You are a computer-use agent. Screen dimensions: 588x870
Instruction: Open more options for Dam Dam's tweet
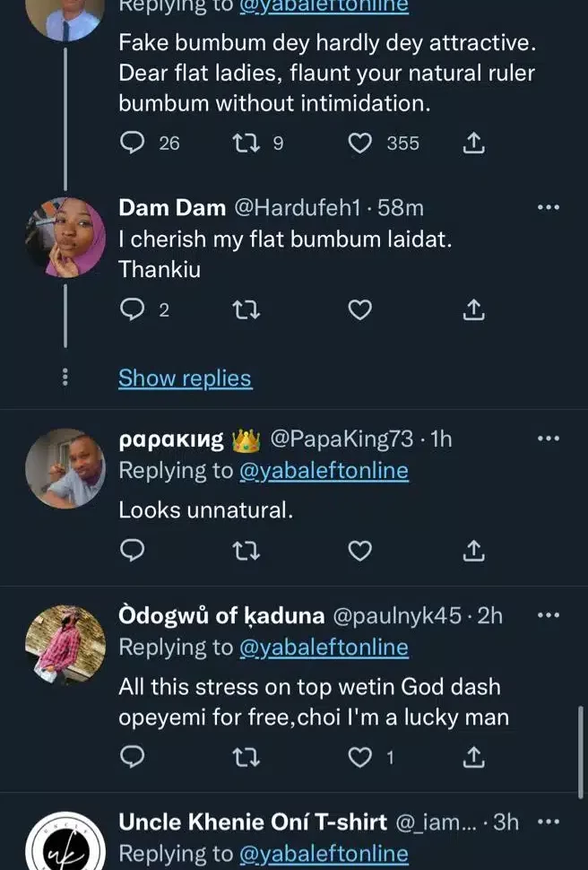(548, 208)
